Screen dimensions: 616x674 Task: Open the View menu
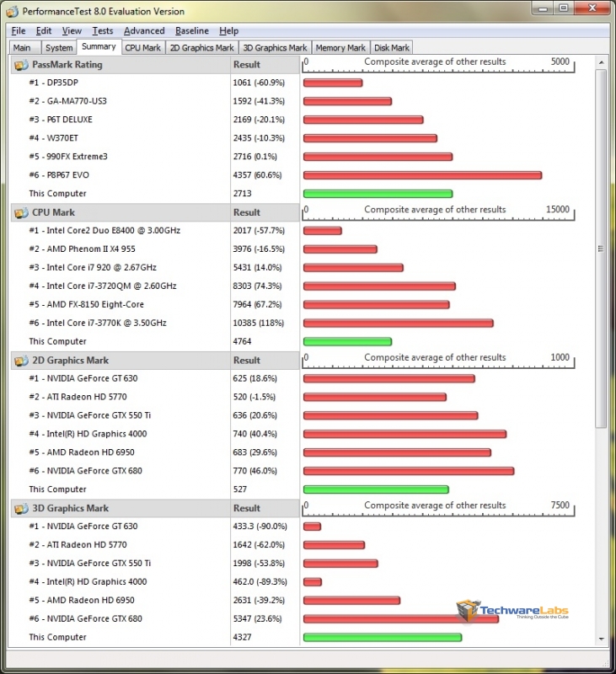coord(72,31)
